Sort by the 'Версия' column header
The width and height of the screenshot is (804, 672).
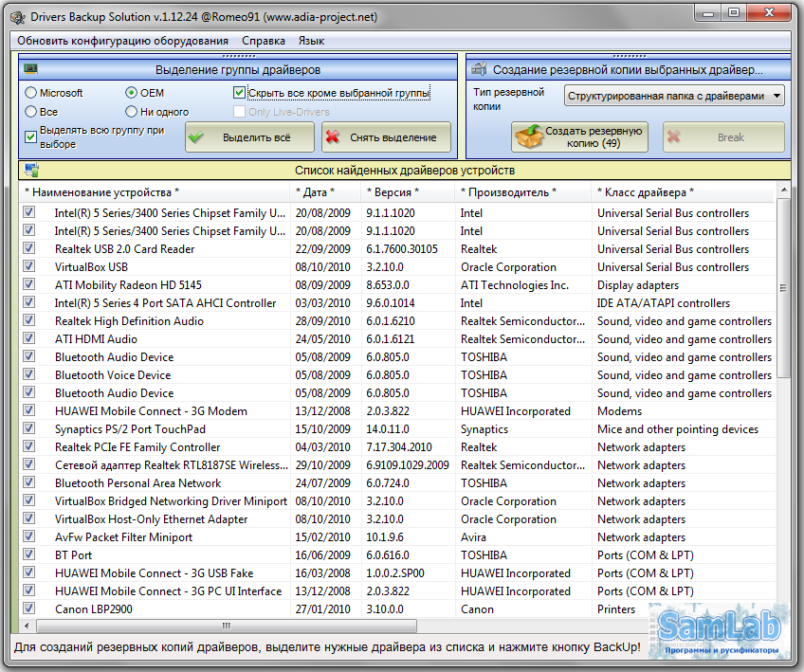click(408, 192)
